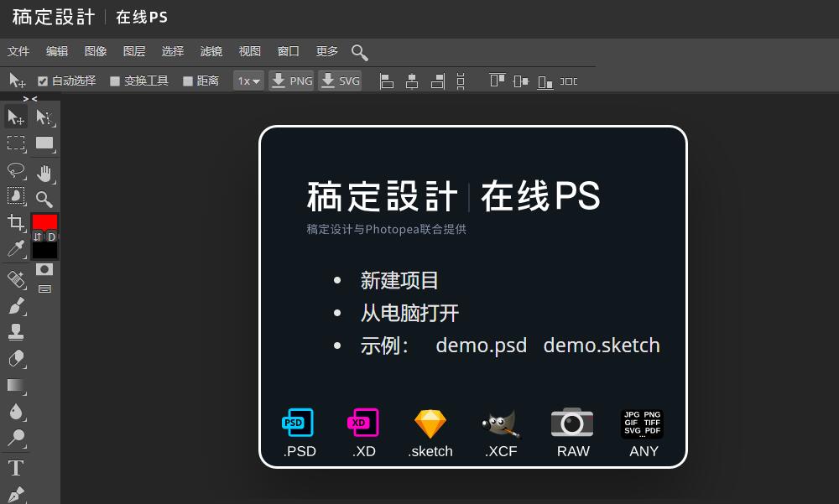Click the .XD format icon
The width and height of the screenshot is (839, 504).
point(363,423)
